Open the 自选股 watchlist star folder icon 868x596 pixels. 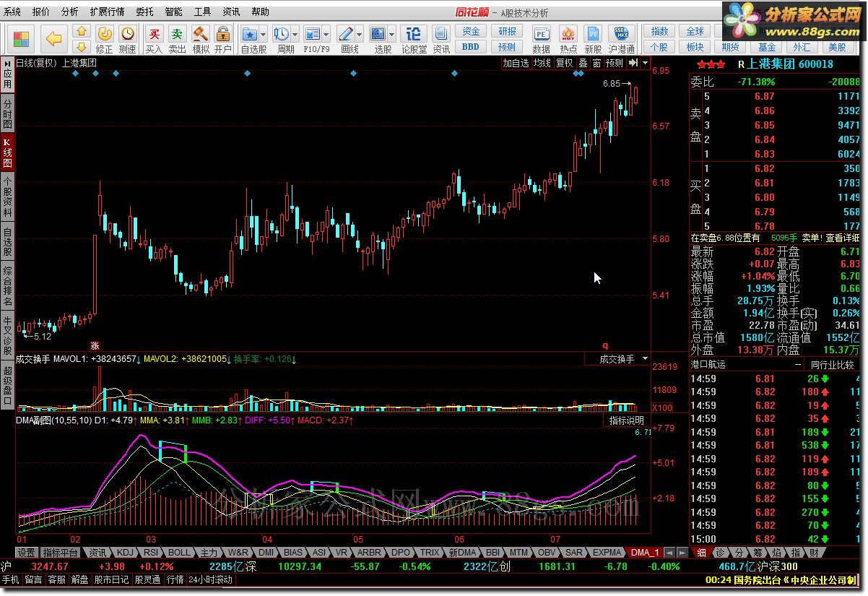click(x=250, y=33)
